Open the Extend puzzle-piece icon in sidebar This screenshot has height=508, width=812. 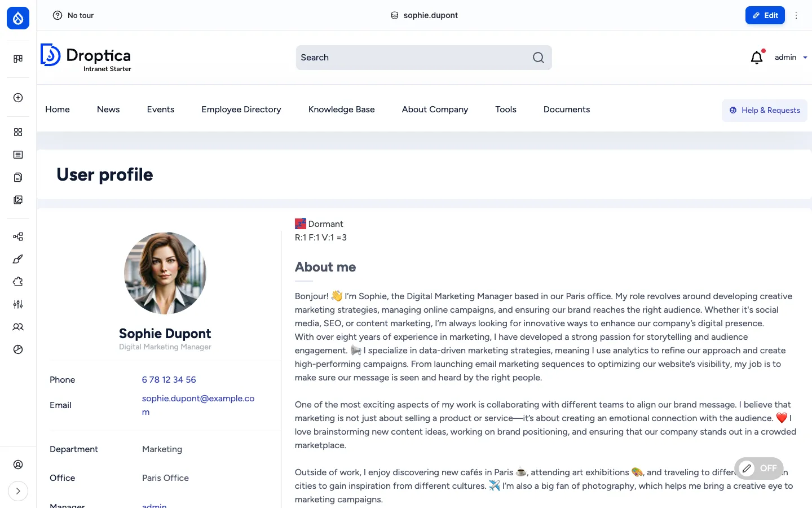(x=18, y=282)
